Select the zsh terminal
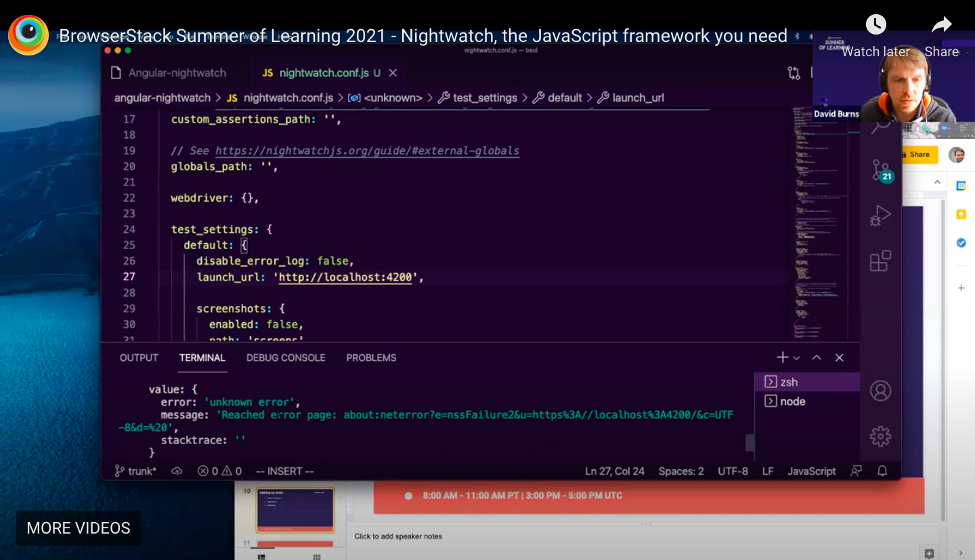Image resolution: width=975 pixels, height=560 pixels. (x=806, y=382)
